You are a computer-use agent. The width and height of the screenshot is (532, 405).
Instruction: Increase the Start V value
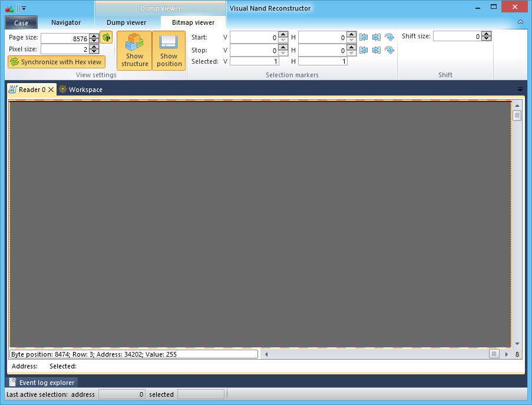pyautogui.click(x=283, y=34)
